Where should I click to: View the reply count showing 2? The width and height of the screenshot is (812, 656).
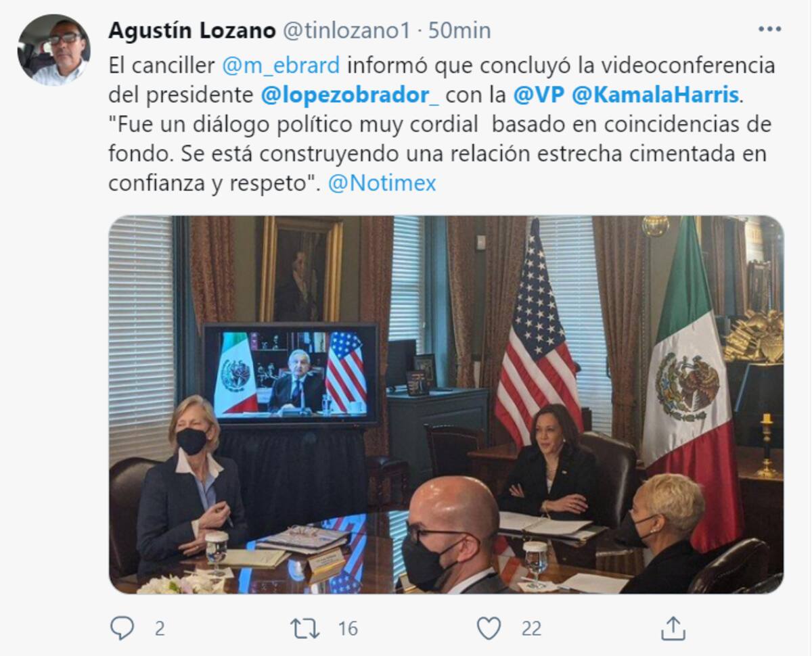point(159,629)
